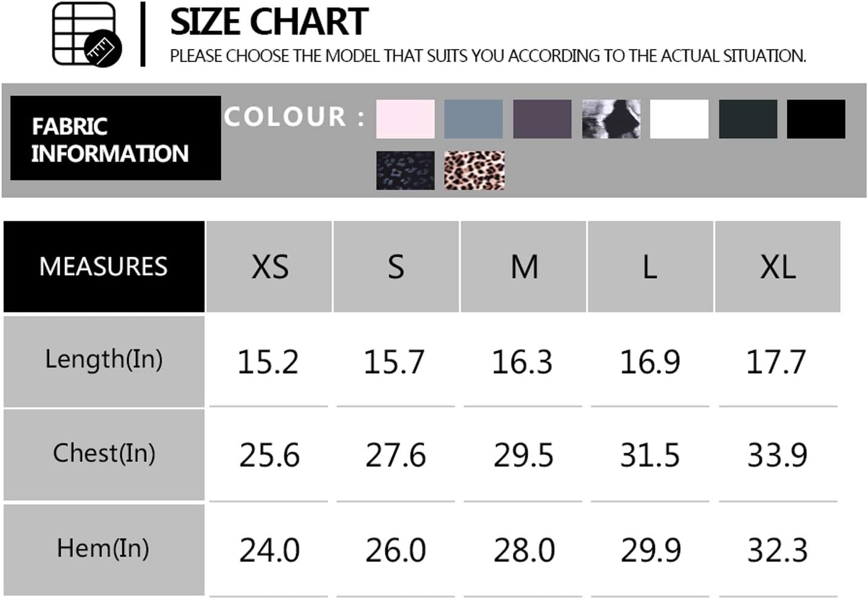Select the dark green colour swatch

pyautogui.click(x=748, y=119)
